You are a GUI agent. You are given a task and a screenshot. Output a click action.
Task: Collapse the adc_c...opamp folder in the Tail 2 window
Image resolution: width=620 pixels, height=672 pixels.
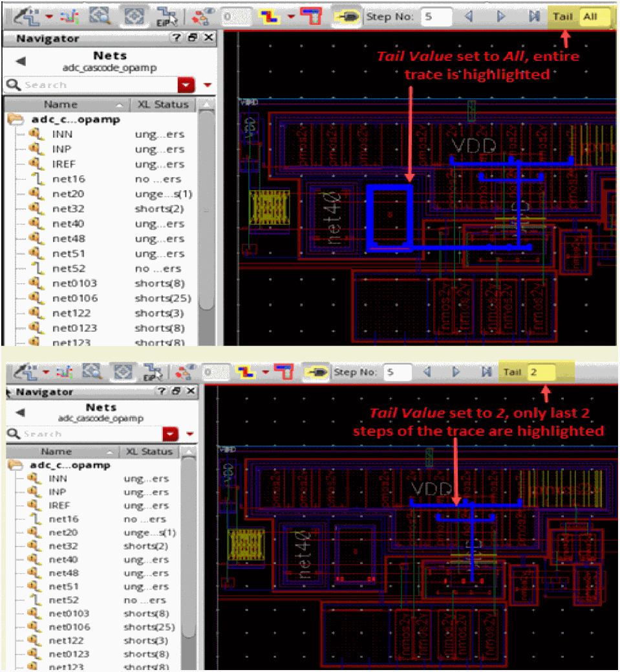[16, 465]
